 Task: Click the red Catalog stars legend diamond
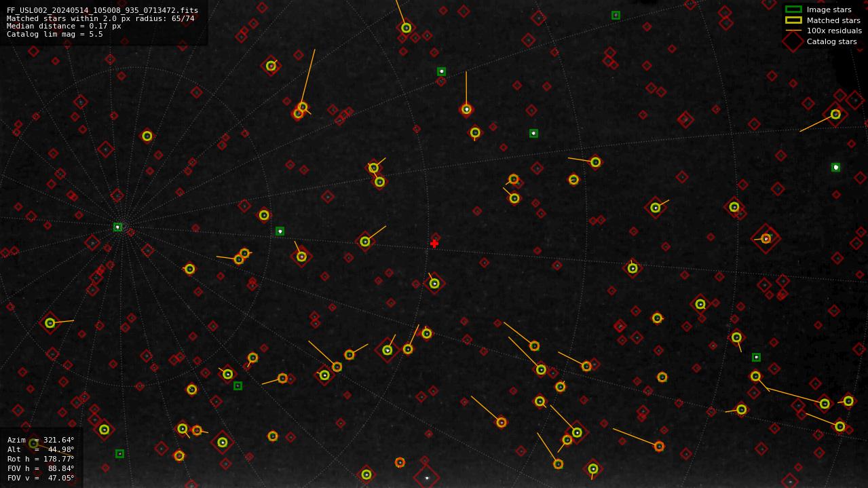pos(793,41)
